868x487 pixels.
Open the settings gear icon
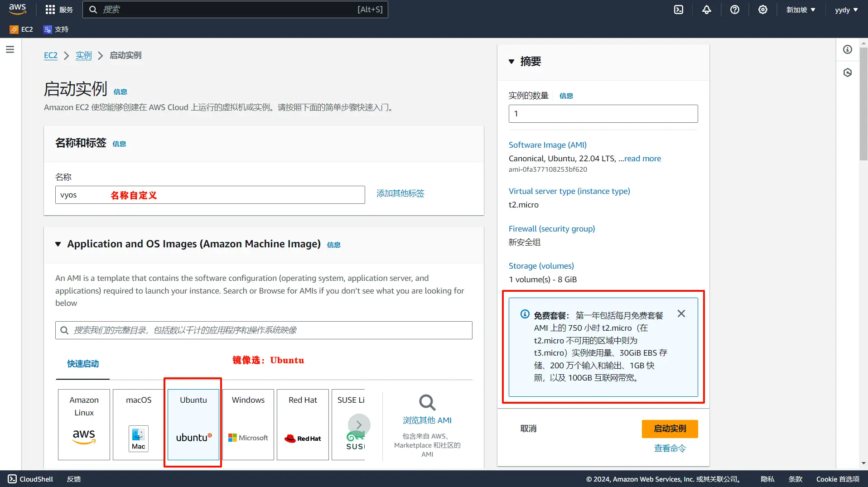(763, 10)
